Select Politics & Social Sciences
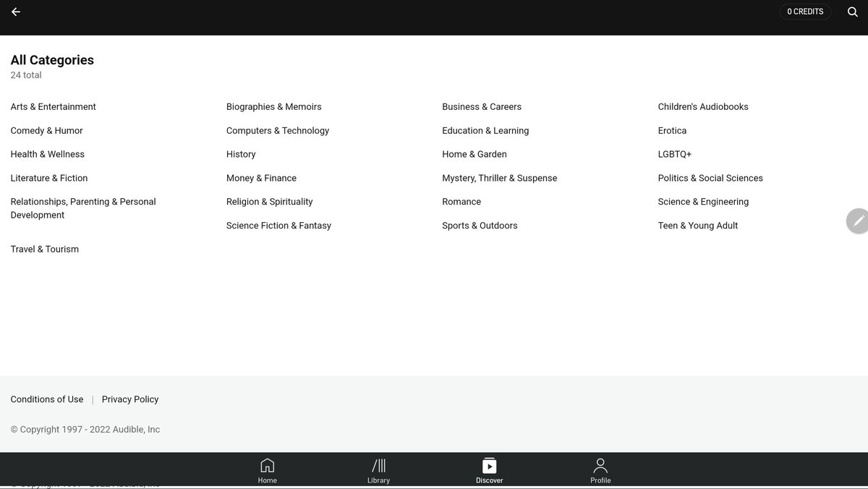Screen dimensions: 868x489 click(710, 178)
